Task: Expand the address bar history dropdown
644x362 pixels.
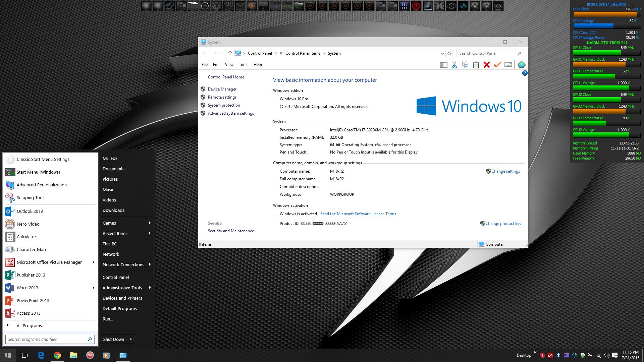Action: point(442,53)
